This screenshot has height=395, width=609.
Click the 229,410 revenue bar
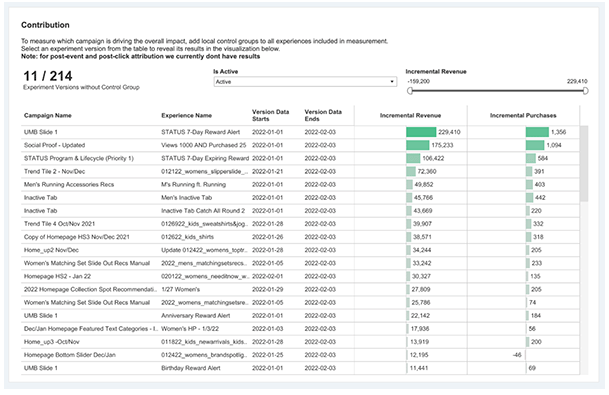click(421, 132)
